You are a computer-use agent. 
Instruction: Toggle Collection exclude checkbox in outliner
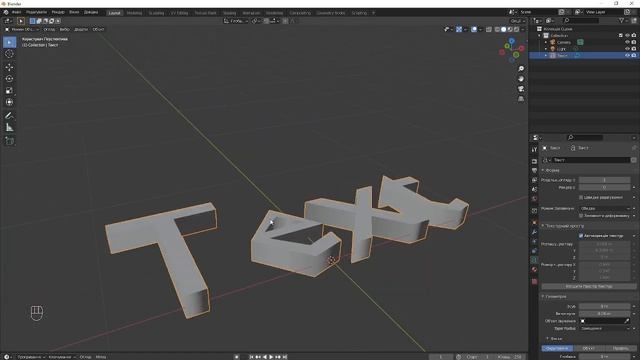click(x=621, y=36)
